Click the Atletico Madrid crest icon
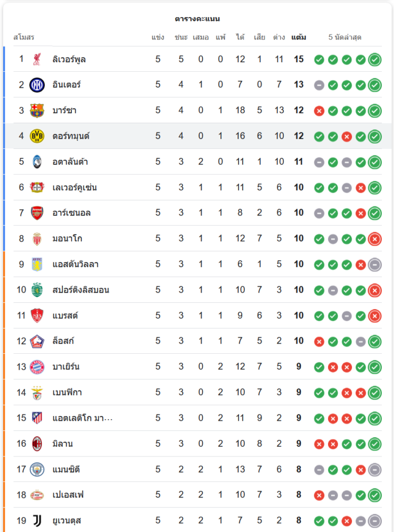The width and height of the screenshot is (394, 532). click(37, 418)
